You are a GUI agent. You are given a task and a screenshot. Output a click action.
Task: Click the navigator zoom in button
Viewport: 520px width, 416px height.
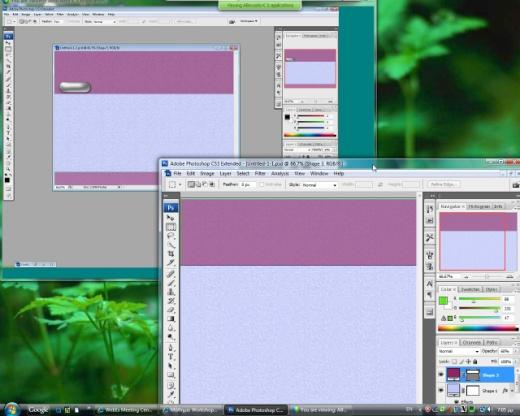click(x=510, y=277)
